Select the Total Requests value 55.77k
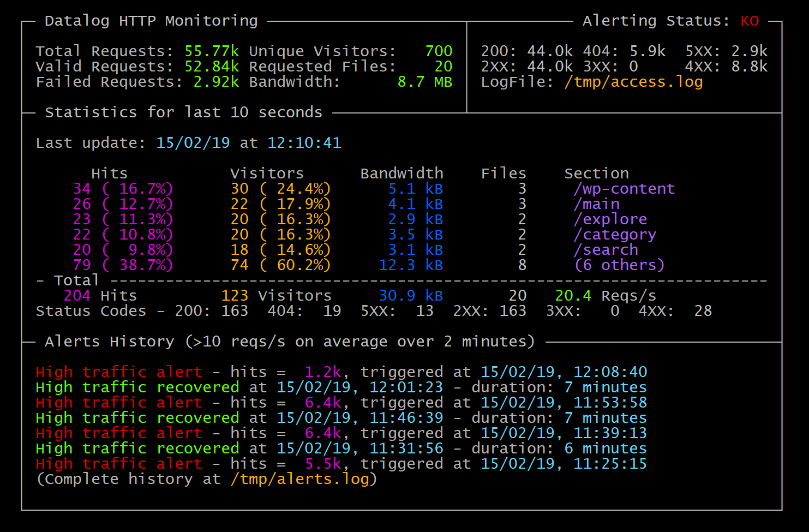 point(212,51)
